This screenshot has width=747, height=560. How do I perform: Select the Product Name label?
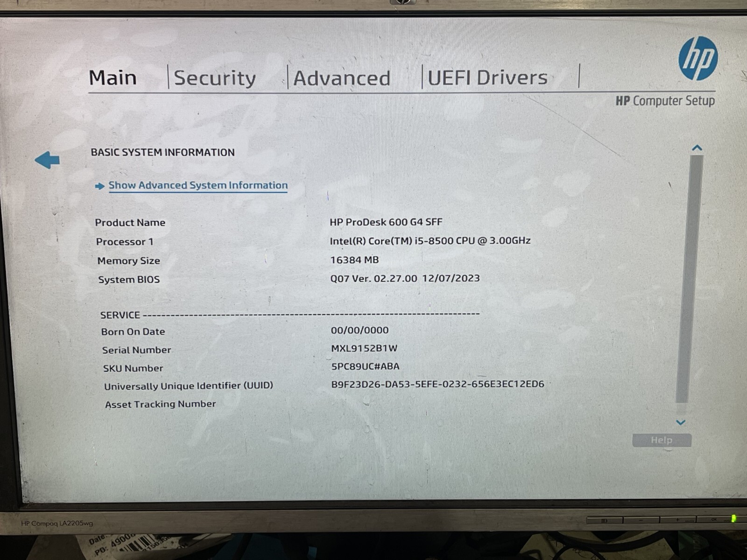[130, 223]
